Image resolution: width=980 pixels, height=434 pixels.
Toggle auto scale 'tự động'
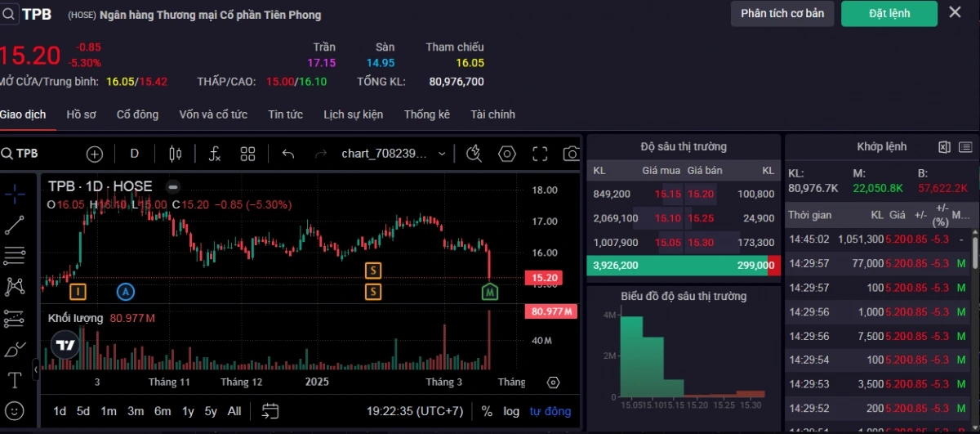(550, 411)
